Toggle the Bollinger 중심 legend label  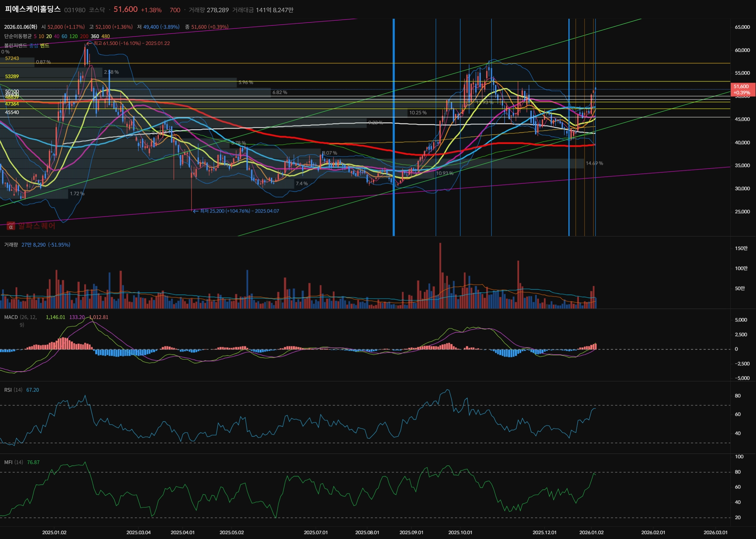(34, 45)
